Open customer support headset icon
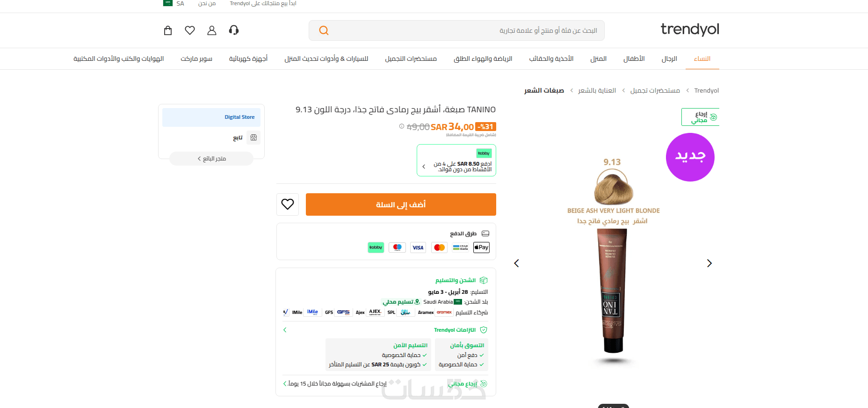868x408 pixels. [x=234, y=30]
